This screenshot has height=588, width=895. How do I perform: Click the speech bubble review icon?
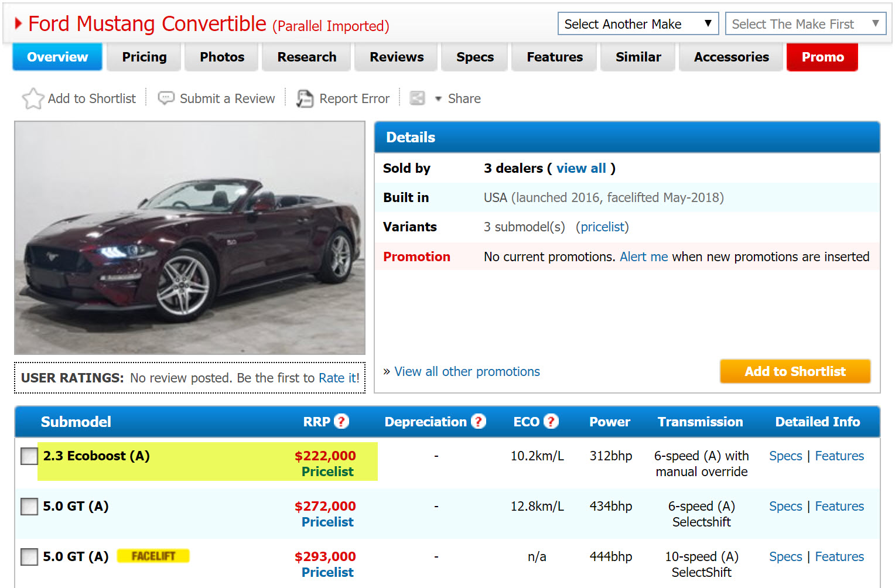tap(166, 98)
